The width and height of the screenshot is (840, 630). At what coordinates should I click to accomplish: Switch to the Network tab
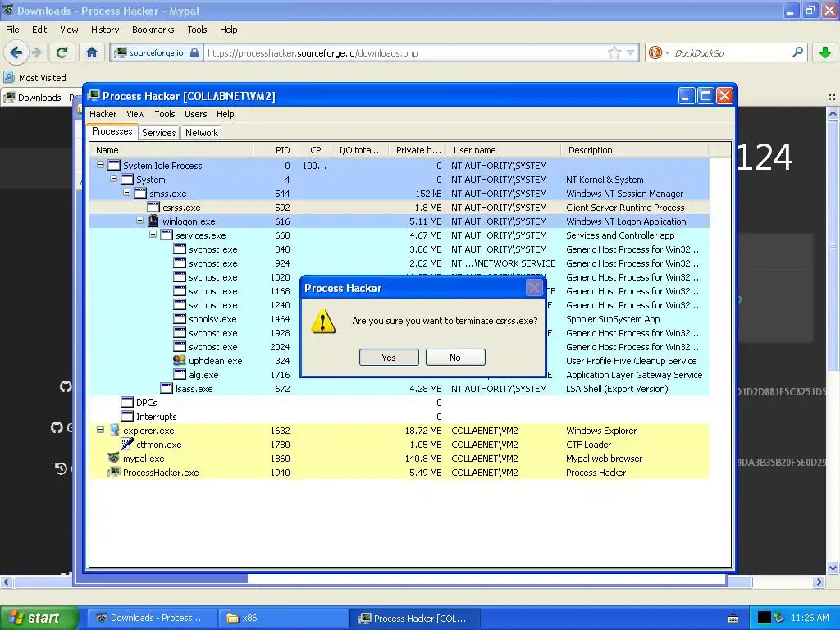pos(202,132)
